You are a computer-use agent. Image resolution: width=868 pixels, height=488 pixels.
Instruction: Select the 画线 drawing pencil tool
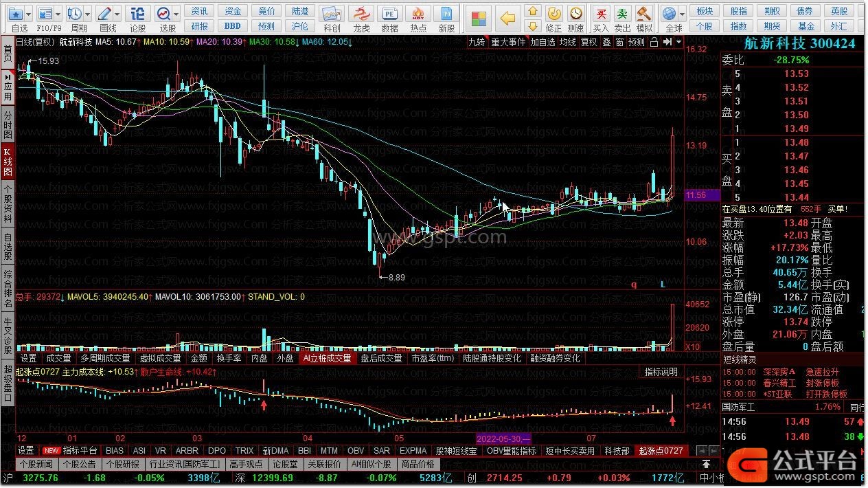(105, 13)
